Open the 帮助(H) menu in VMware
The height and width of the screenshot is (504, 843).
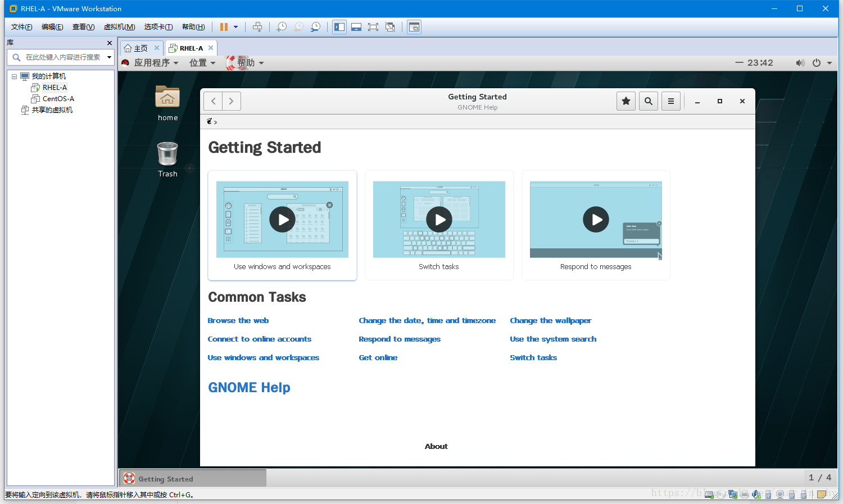point(193,27)
